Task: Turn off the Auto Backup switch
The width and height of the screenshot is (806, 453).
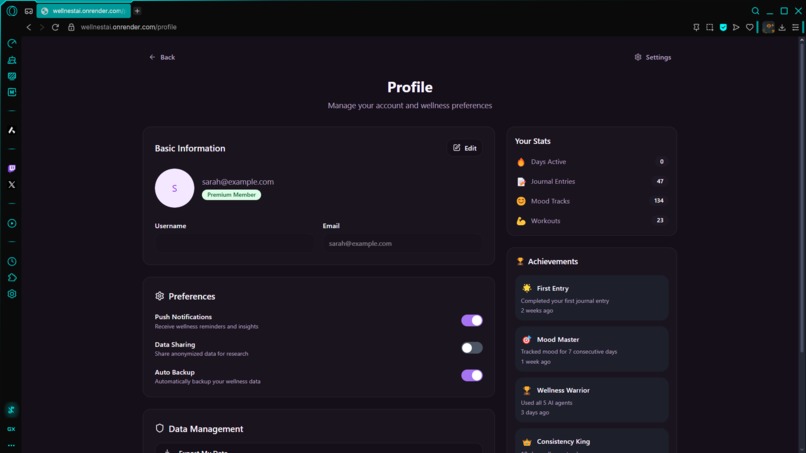Action: pyautogui.click(x=471, y=375)
